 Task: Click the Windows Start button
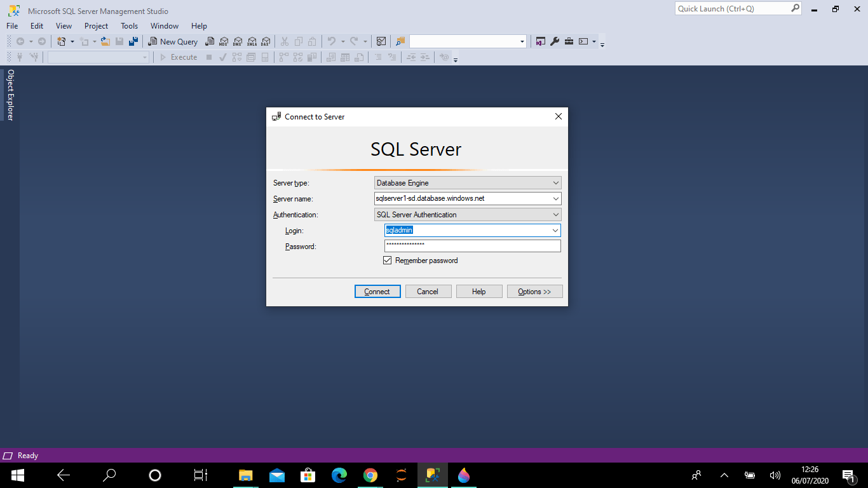(17, 475)
